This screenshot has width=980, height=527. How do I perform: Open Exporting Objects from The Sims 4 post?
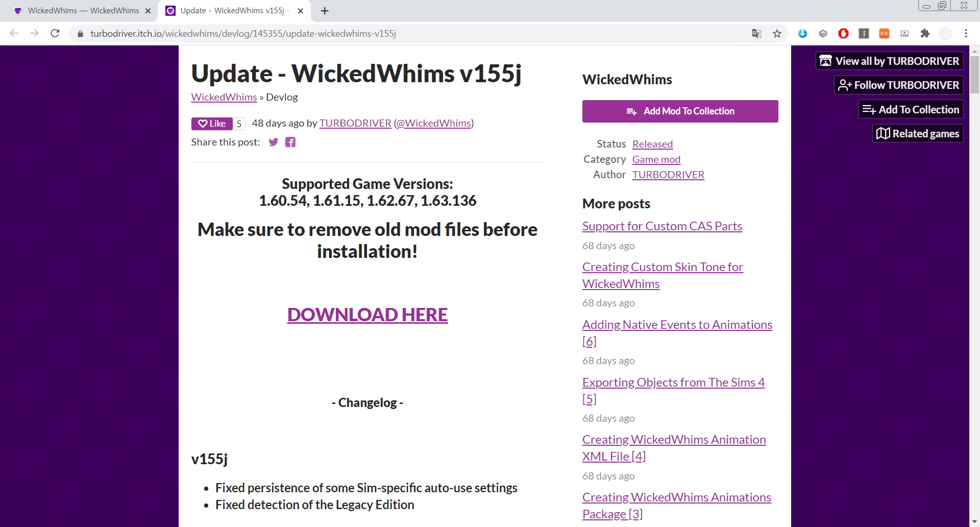[674, 391]
